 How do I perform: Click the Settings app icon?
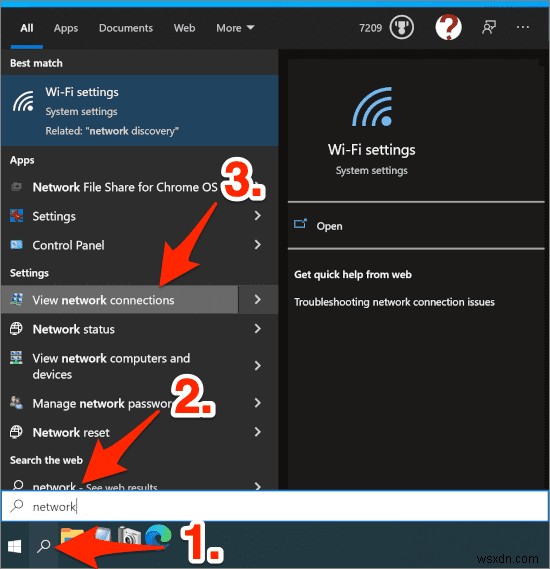[16, 216]
